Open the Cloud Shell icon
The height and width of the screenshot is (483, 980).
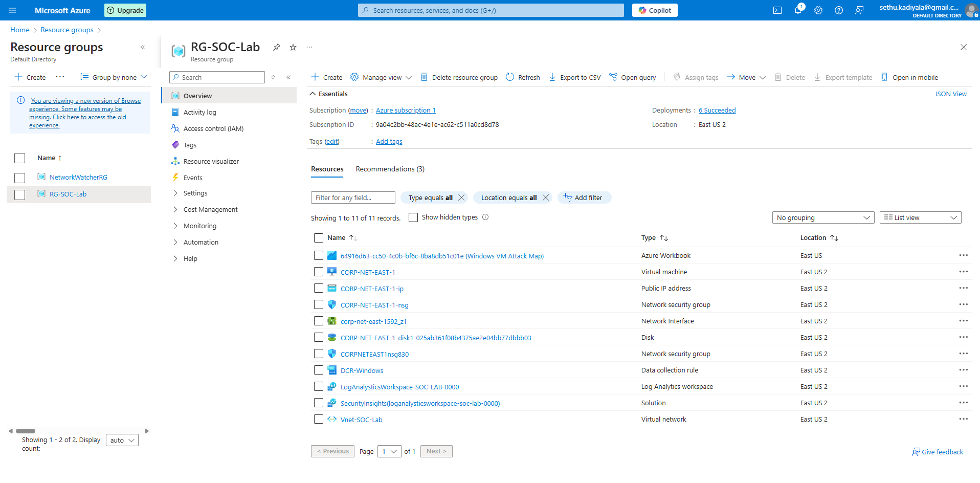777,10
